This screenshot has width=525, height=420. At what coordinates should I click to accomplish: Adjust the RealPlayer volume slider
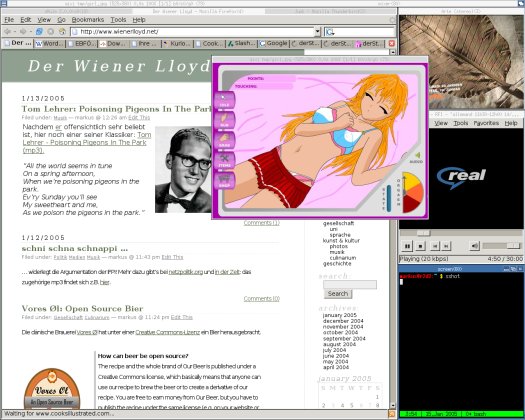click(501, 246)
